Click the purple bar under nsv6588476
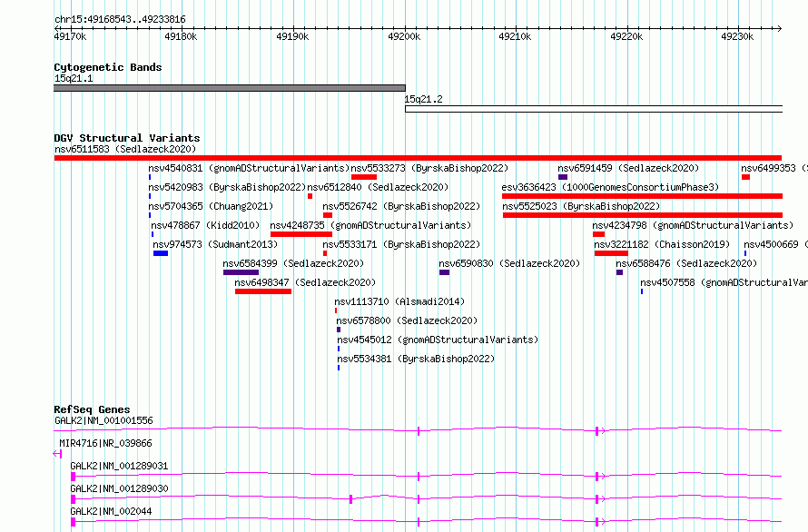 (620, 272)
